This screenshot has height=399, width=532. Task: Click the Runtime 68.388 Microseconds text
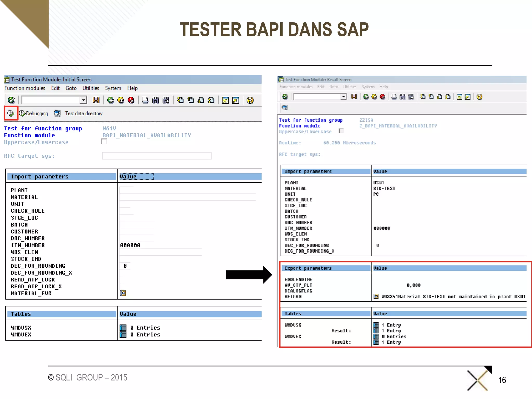(x=349, y=143)
